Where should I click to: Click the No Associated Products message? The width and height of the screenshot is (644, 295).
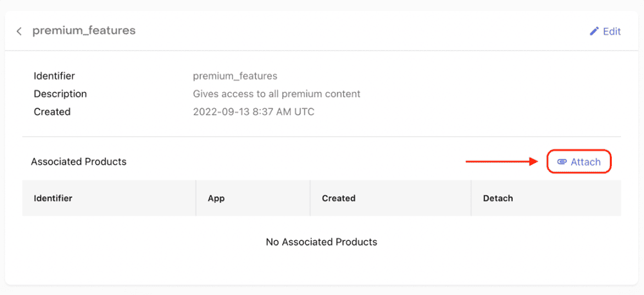(321, 242)
